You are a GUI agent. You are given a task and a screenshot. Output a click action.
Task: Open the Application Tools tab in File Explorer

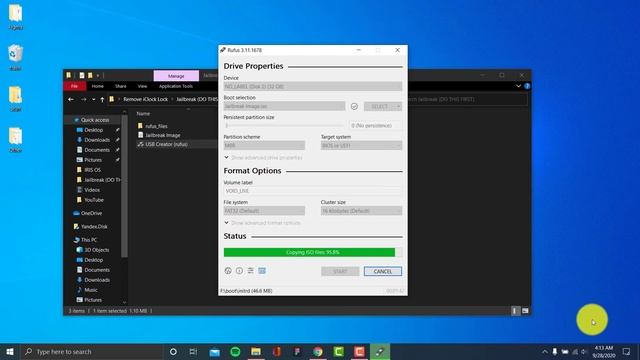click(x=176, y=86)
